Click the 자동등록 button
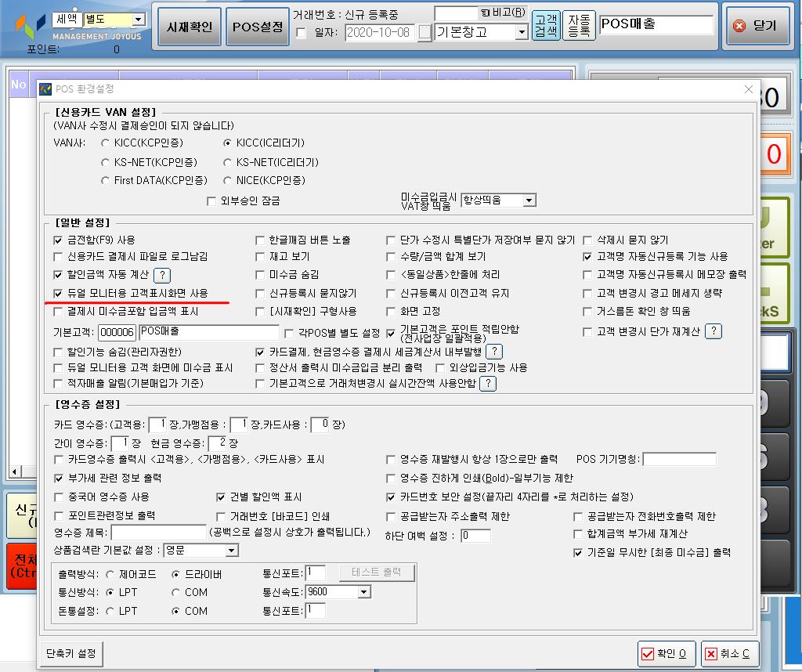Viewport: 802px width, 672px height. point(579,26)
